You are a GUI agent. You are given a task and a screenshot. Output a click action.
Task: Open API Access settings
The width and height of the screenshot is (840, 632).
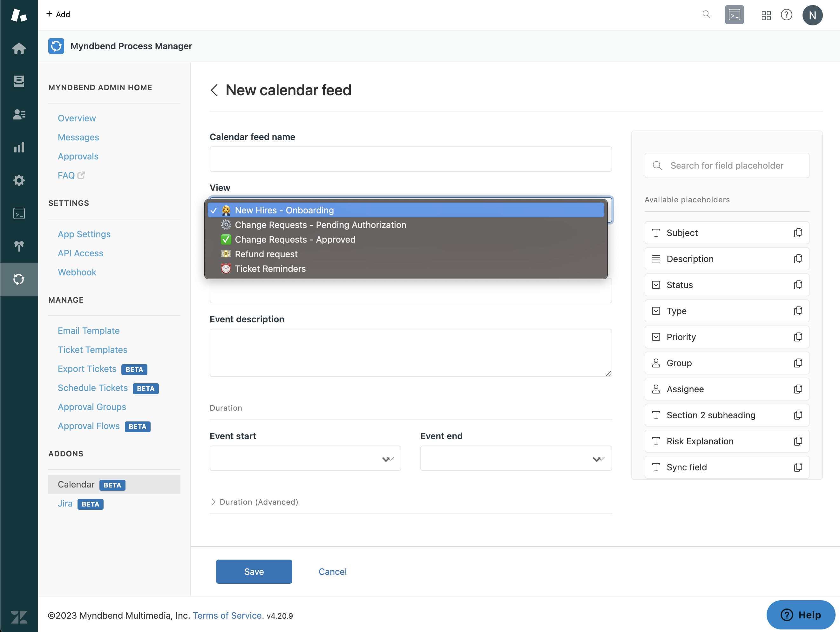(x=80, y=253)
